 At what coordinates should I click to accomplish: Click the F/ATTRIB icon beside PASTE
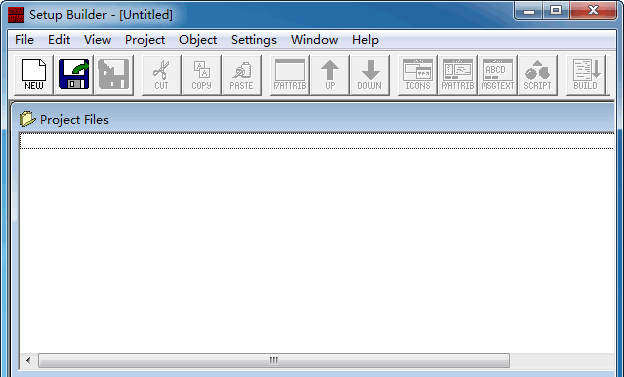pos(290,75)
